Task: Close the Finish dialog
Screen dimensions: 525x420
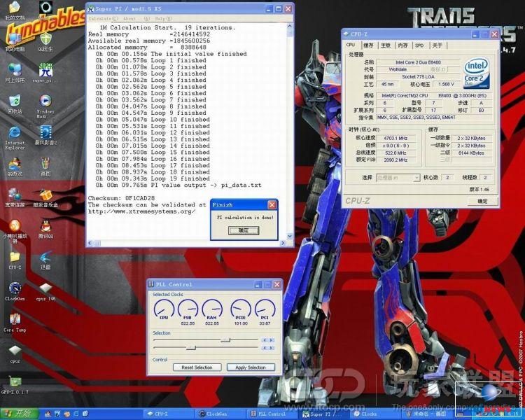Action: coord(272,204)
